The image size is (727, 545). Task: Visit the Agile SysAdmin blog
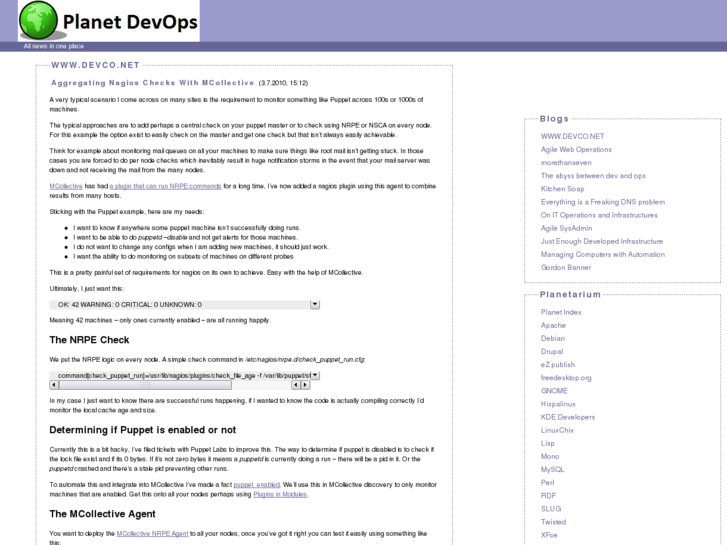coord(566,228)
